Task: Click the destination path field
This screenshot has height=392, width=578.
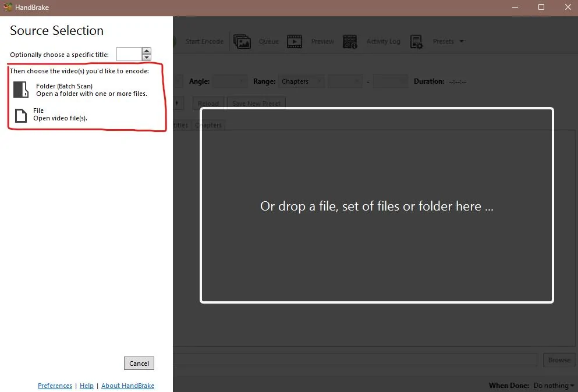Action: pos(354,360)
